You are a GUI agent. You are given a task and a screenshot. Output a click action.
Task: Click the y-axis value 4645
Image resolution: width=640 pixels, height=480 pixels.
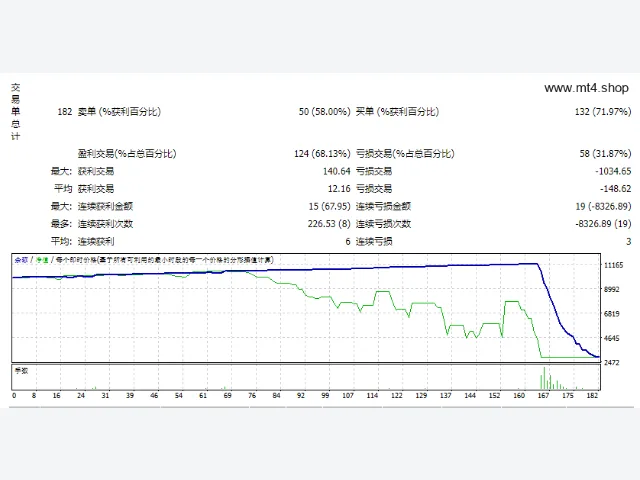[611, 338]
